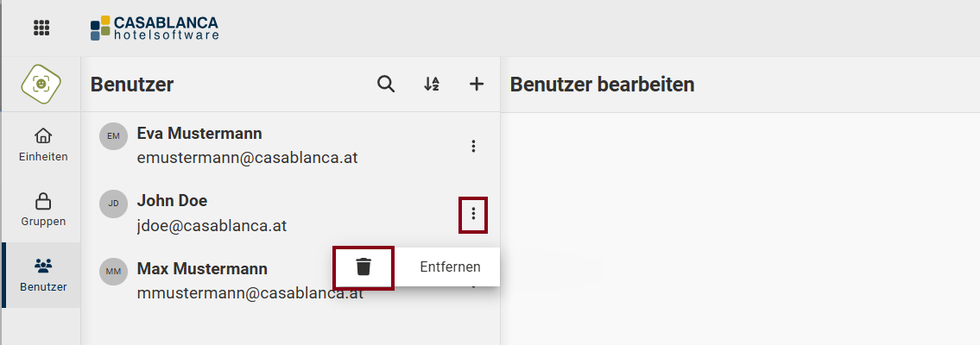
Task: Click the trash can delete icon
Action: (x=364, y=267)
